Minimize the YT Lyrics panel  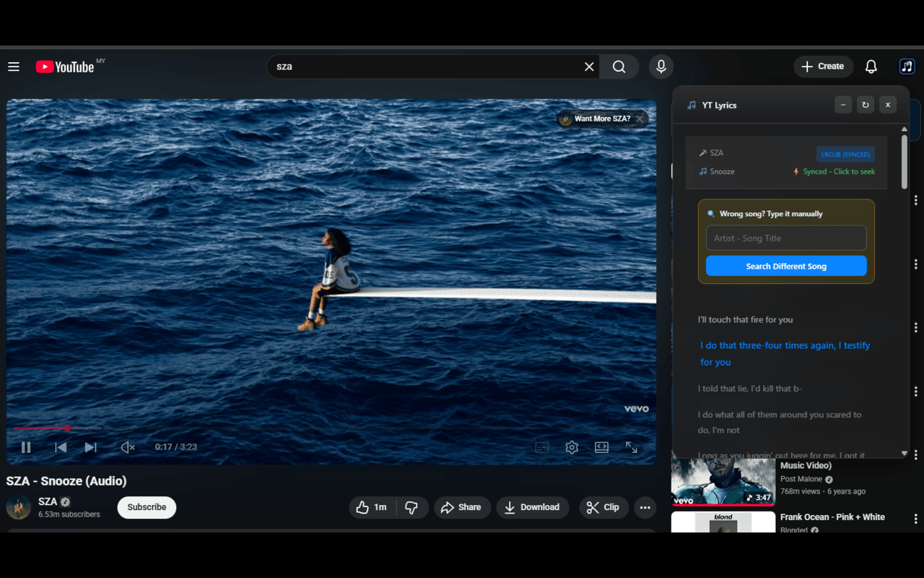[x=842, y=104]
